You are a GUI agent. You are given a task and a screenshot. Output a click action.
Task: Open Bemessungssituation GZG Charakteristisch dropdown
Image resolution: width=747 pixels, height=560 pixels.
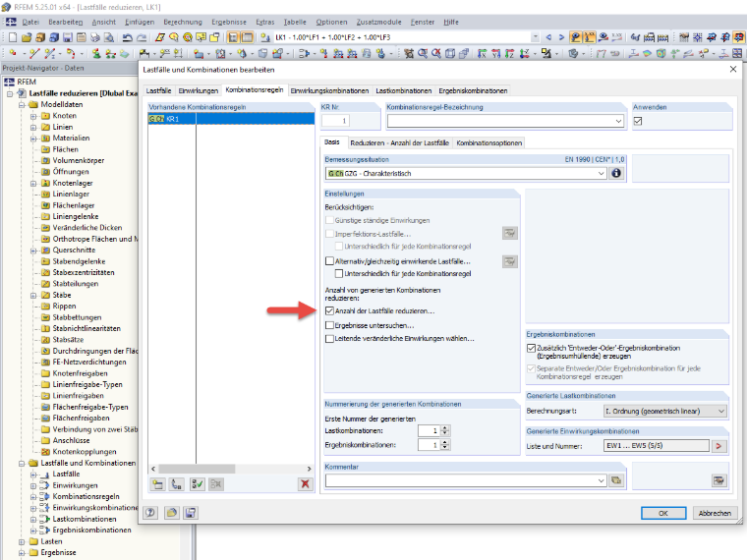click(602, 173)
